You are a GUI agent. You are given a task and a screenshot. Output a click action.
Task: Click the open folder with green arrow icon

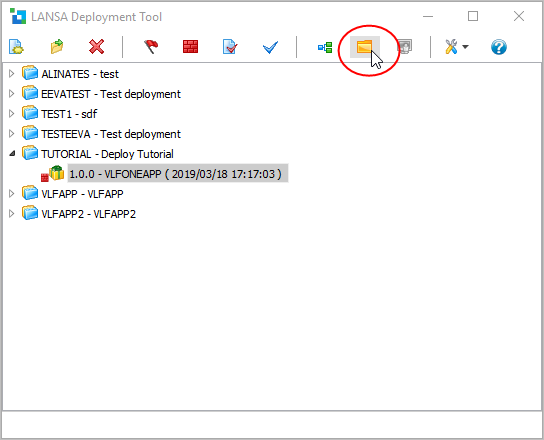click(57, 46)
